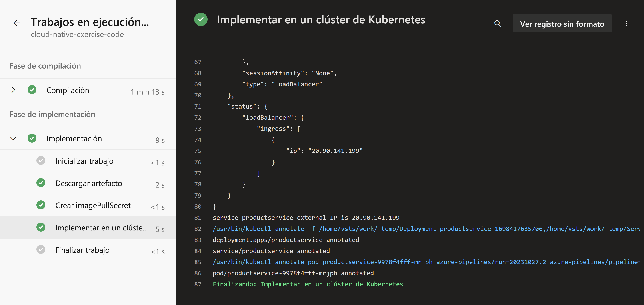
Task: Click log line number 81
Action: (x=198, y=218)
